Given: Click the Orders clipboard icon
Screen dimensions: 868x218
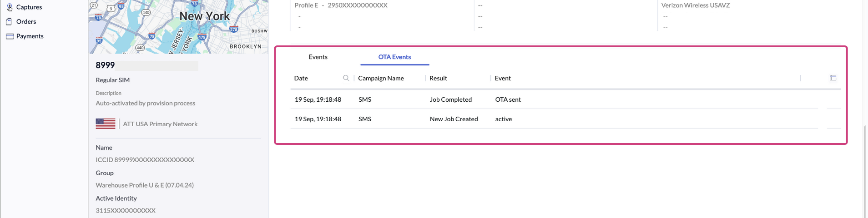Looking at the screenshot, I should pos(9,22).
